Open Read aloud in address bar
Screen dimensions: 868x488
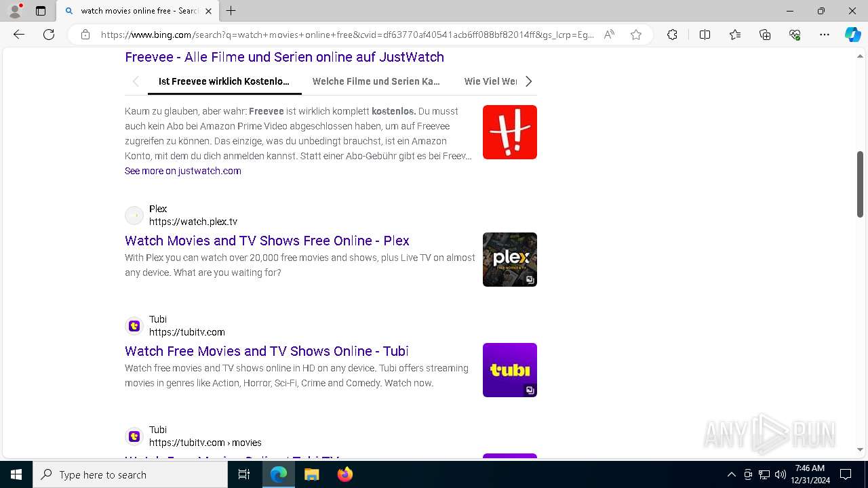pyautogui.click(x=609, y=35)
